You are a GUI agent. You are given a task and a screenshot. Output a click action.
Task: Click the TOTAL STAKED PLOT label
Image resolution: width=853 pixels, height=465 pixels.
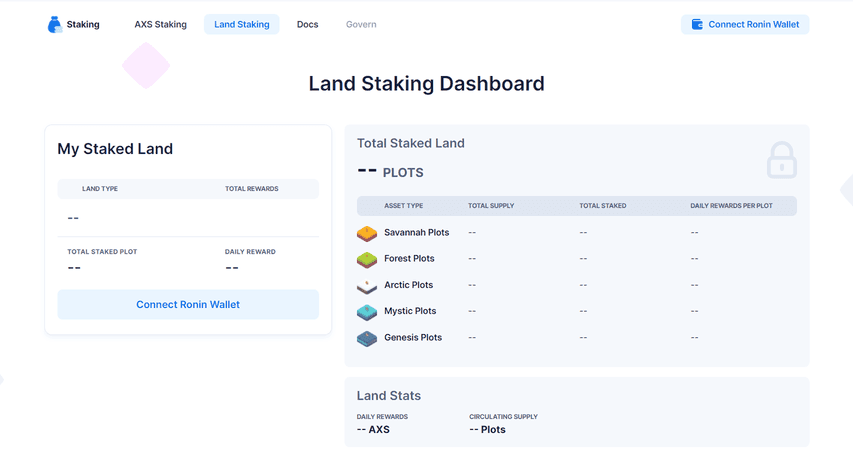(x=102, y=252)
